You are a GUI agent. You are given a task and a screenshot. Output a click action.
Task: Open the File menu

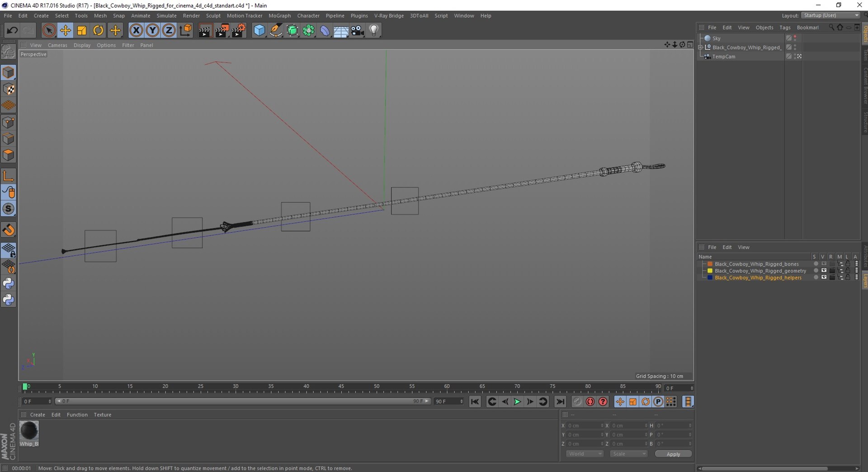(8, 15)
